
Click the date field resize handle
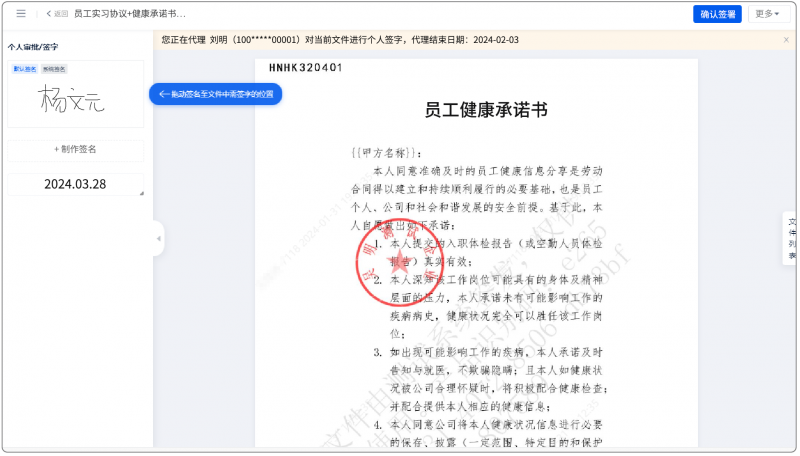tap(140, 193)
